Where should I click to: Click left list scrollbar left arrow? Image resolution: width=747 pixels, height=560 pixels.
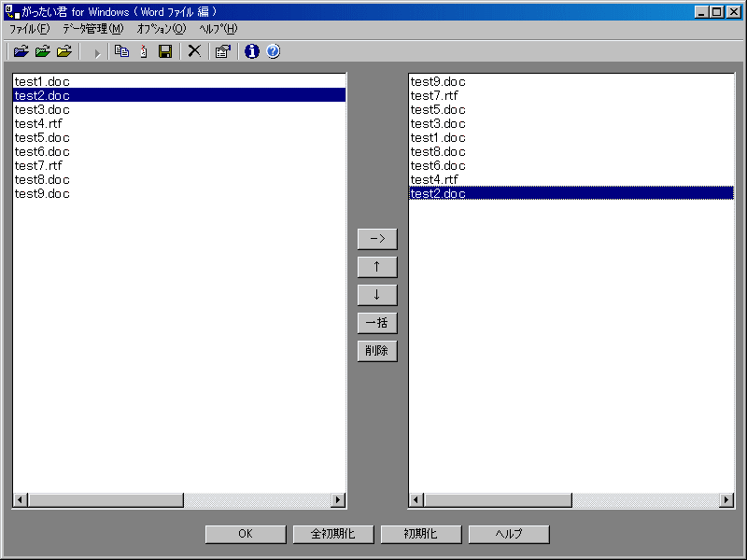tap(20, 499)
